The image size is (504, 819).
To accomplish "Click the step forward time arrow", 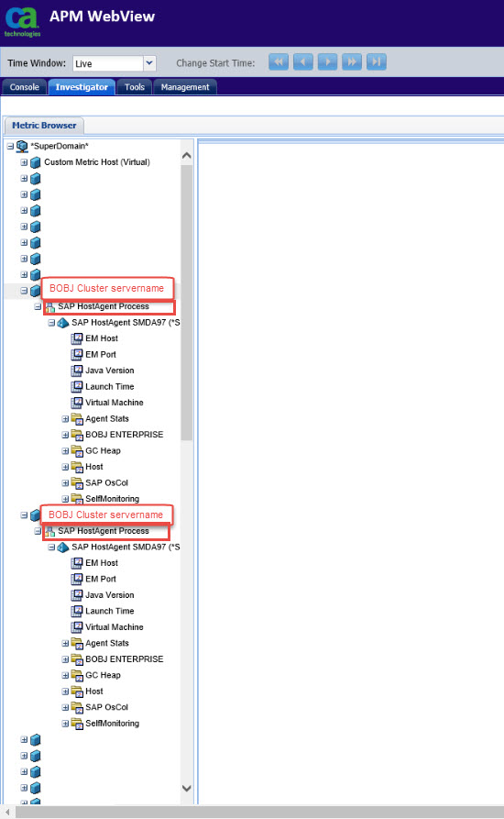I will pos(328,62).
